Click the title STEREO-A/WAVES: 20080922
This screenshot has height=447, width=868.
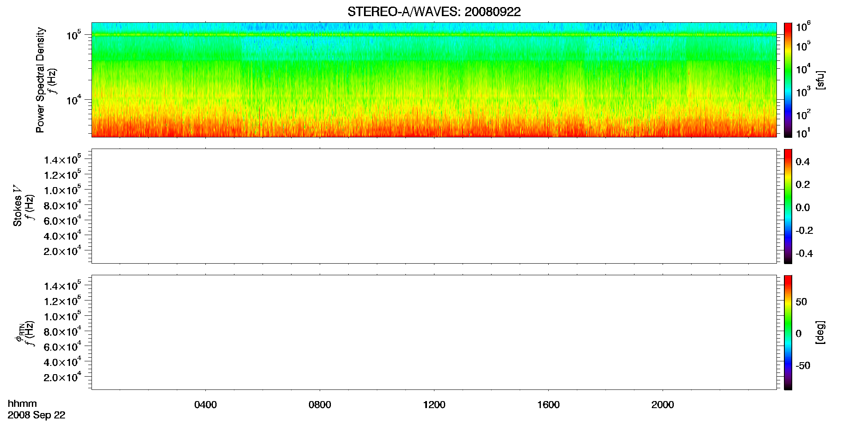(434, 12)
